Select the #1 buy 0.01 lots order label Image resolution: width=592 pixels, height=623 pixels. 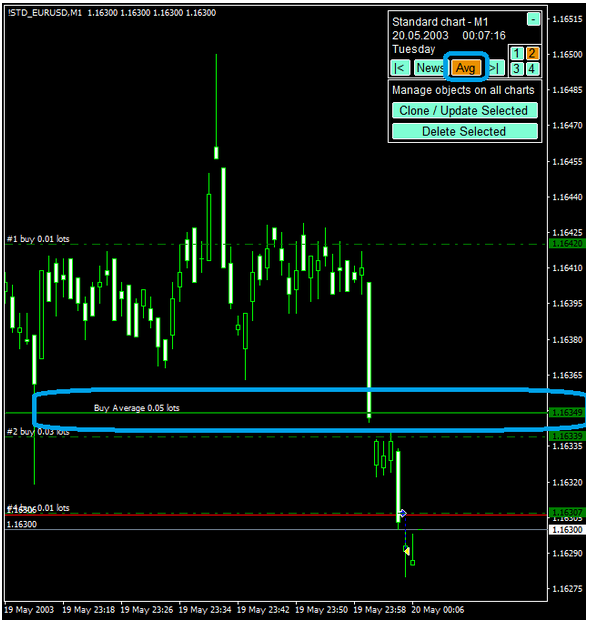tap(38, 239)
